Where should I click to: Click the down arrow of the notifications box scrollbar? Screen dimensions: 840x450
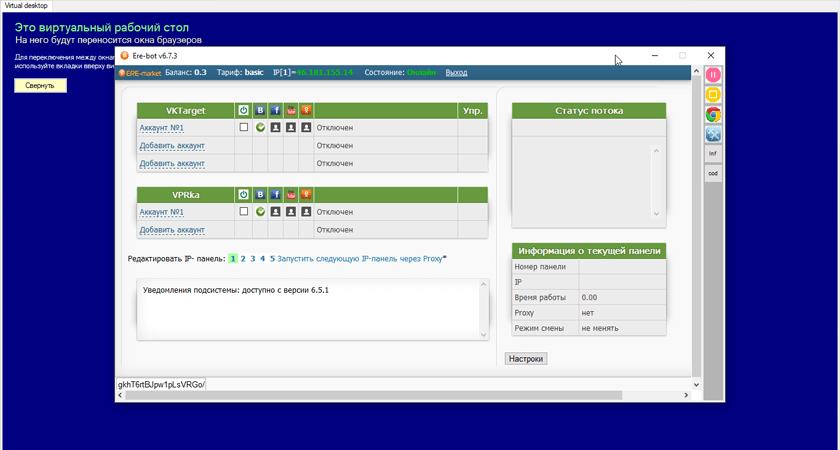pos(483,335)
